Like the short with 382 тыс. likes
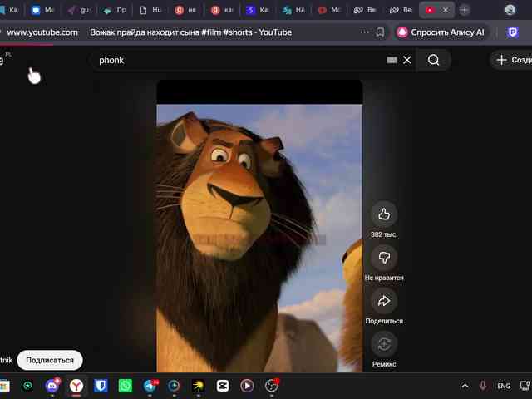Screen dimensions: 532x399 (384, 214)
